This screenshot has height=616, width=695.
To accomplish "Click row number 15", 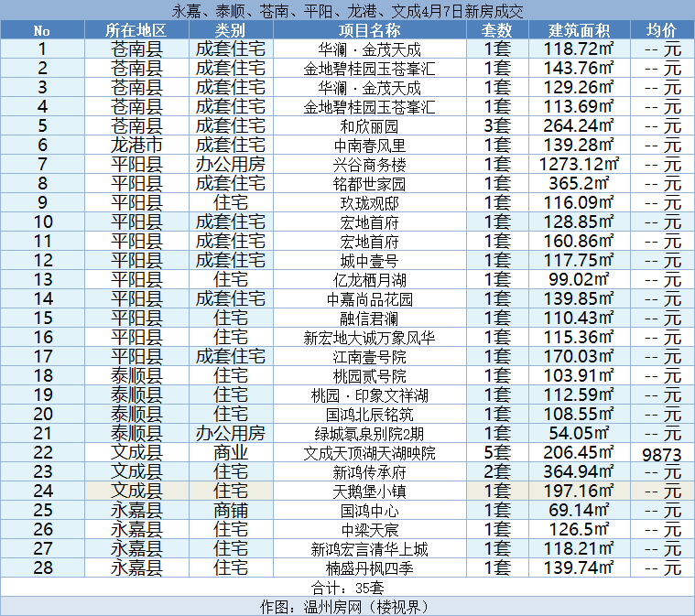I will 43,318.
